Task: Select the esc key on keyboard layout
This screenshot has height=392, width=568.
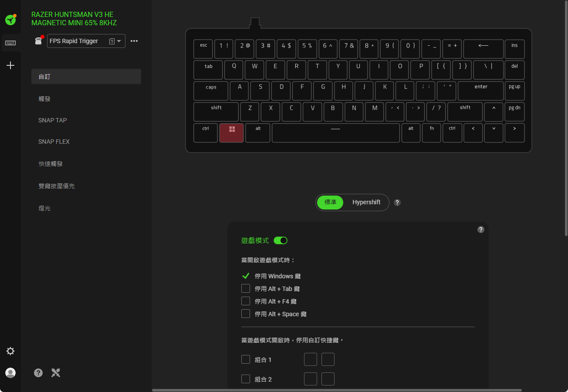Action: [x=203, y=49]
